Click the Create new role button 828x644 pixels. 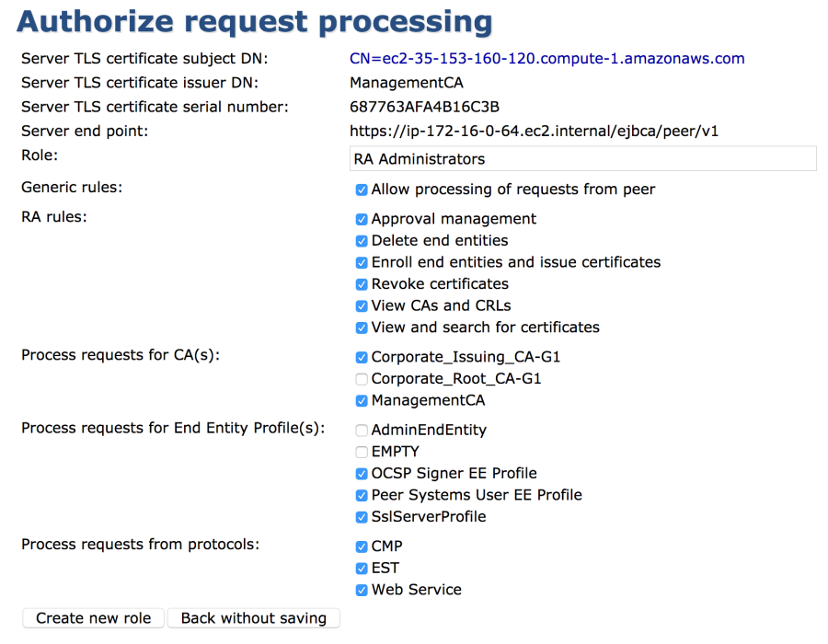pos(93,618)
